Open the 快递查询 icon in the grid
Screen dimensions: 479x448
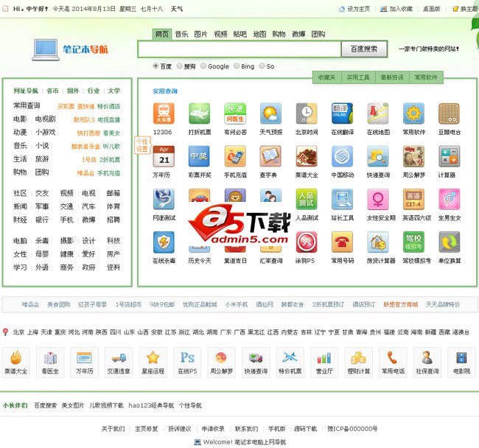tap(378, 156)
